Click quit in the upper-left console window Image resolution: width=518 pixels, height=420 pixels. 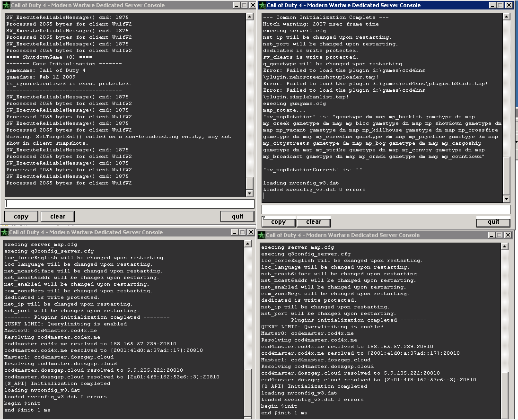(x=237, y=217)
